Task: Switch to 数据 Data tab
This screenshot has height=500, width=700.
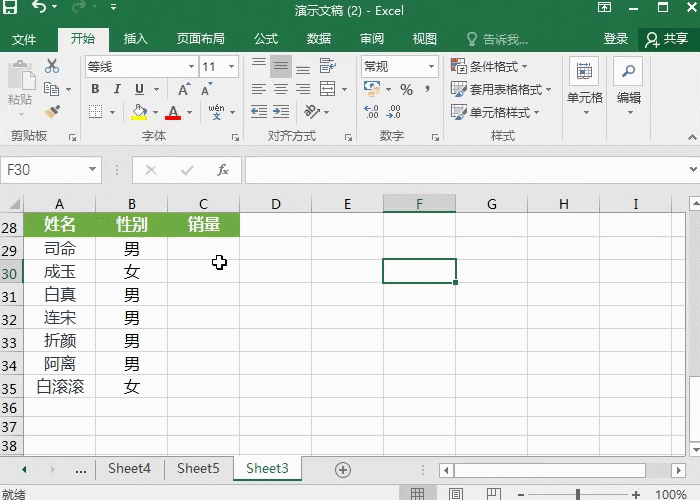Action: click(x=319, y=39)
